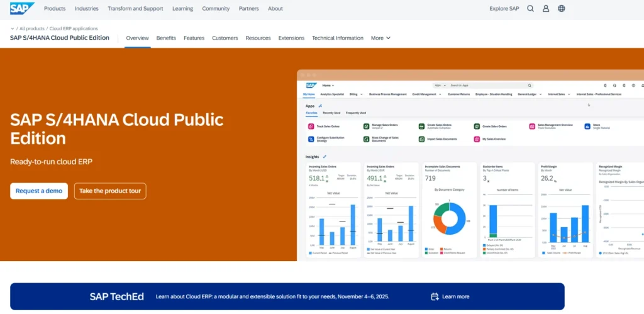The width and height of the screenshot is (644, 314).
Task: Open the site search magnifier icon
Action: [530, 8]
